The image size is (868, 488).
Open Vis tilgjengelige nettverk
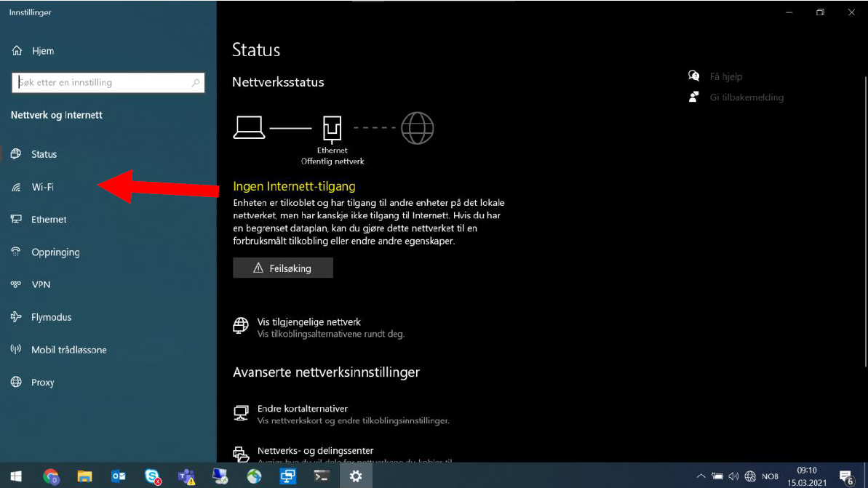(x=319, y=327)
